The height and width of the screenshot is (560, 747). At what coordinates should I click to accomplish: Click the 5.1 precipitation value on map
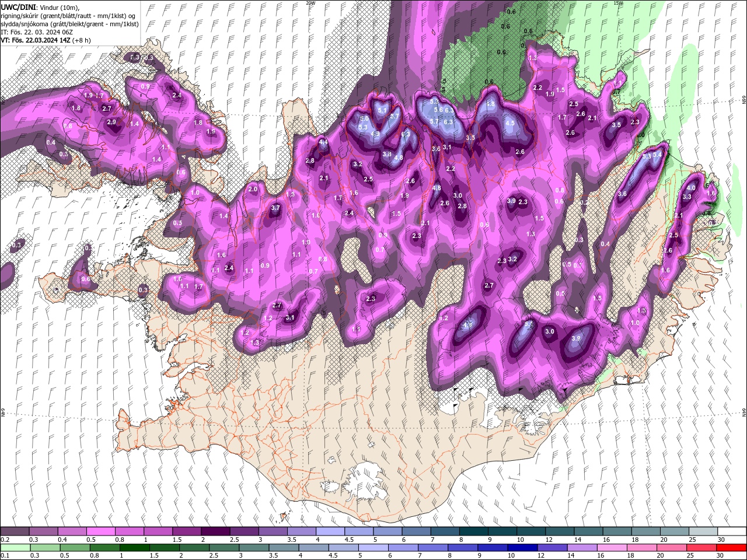coord(382,110)
